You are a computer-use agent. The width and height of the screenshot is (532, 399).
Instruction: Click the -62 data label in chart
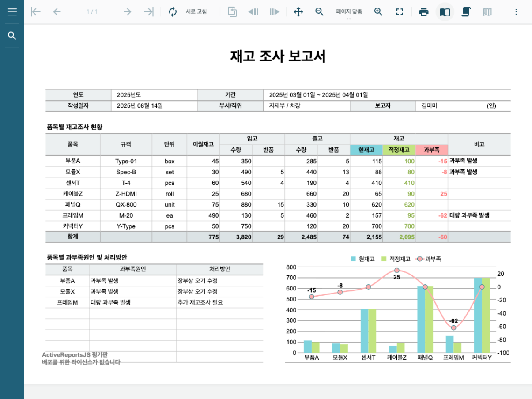[453, 321]
